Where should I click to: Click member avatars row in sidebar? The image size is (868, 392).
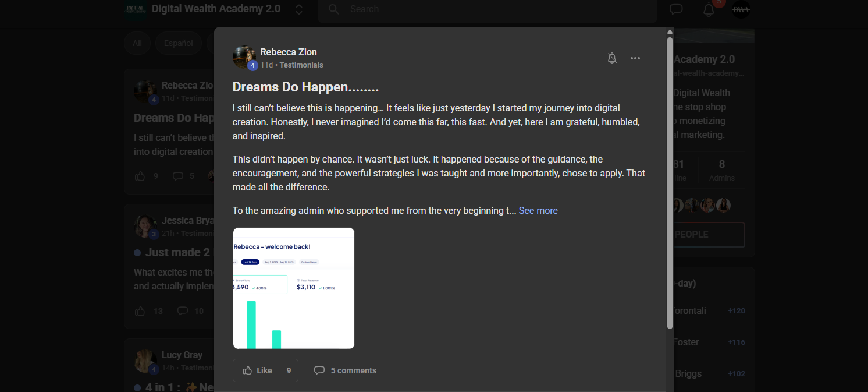point(702,205)
